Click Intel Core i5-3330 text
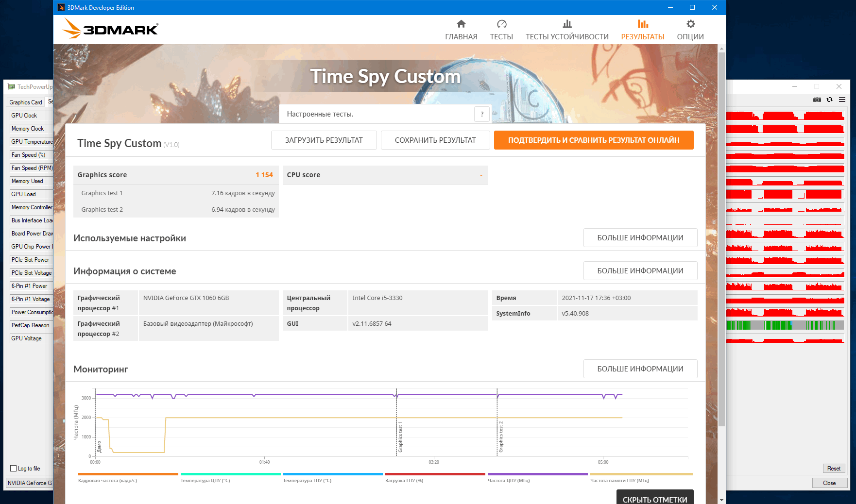Viewport: 856px width, 504px height. coord(377,298)
